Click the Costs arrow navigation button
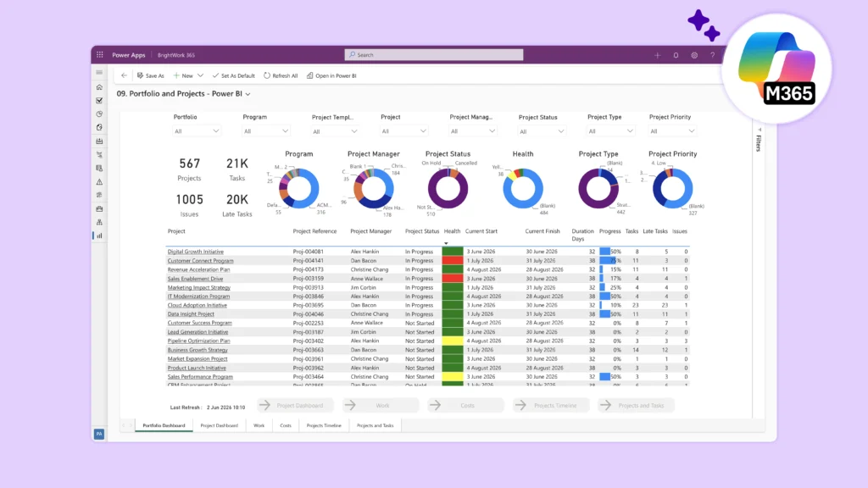Viewport: 868px width, 488px height. coord(465,406)
